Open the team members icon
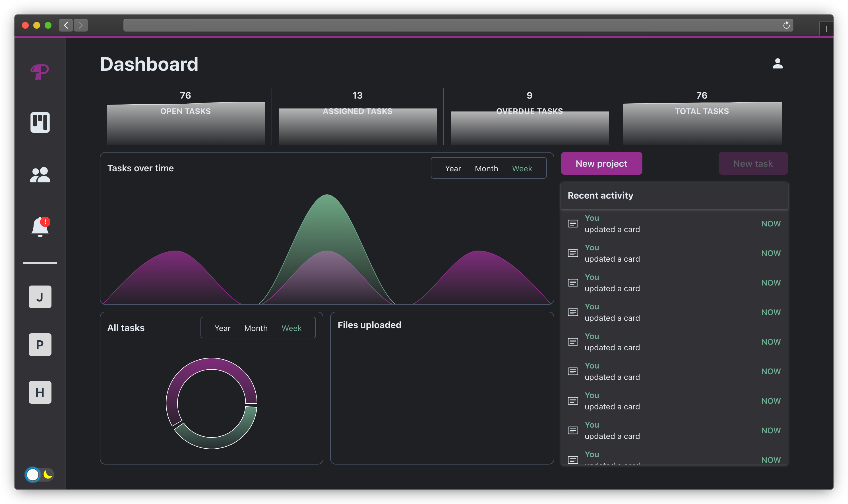This screenshot has width=848, height=504. tap(40, 175)
